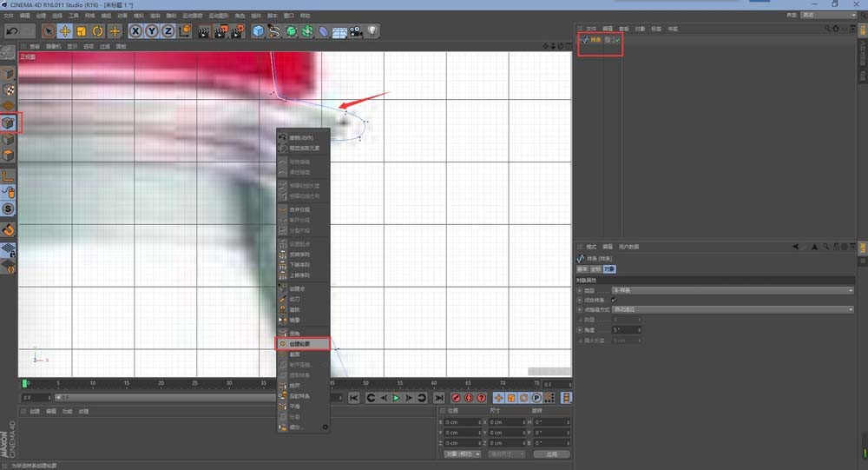Toggle X-axis lock button
Viewport: 868px width, 470px height.
[x=135, y=31]
